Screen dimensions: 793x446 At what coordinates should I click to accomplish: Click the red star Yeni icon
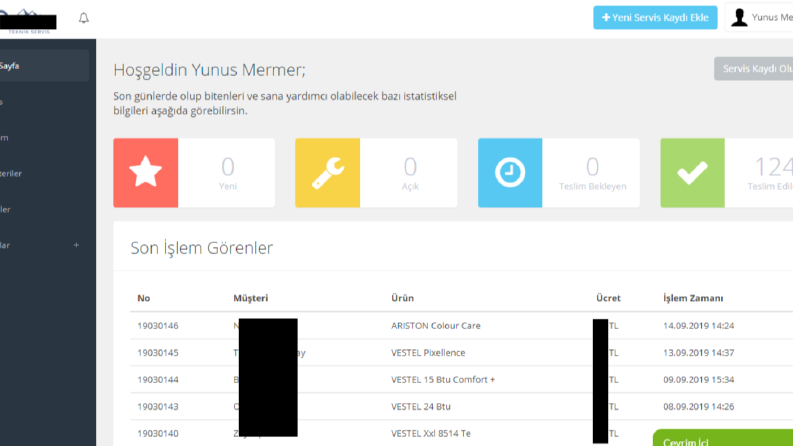[146, 172]
